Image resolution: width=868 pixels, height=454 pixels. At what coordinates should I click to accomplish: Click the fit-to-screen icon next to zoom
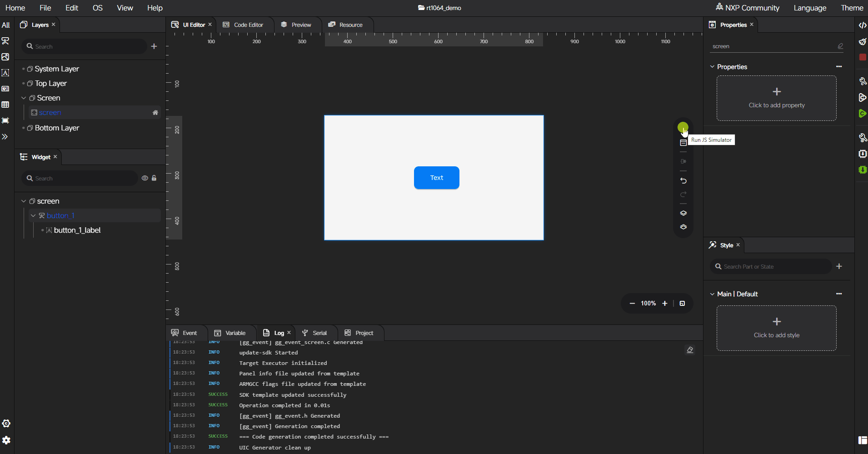682,304
